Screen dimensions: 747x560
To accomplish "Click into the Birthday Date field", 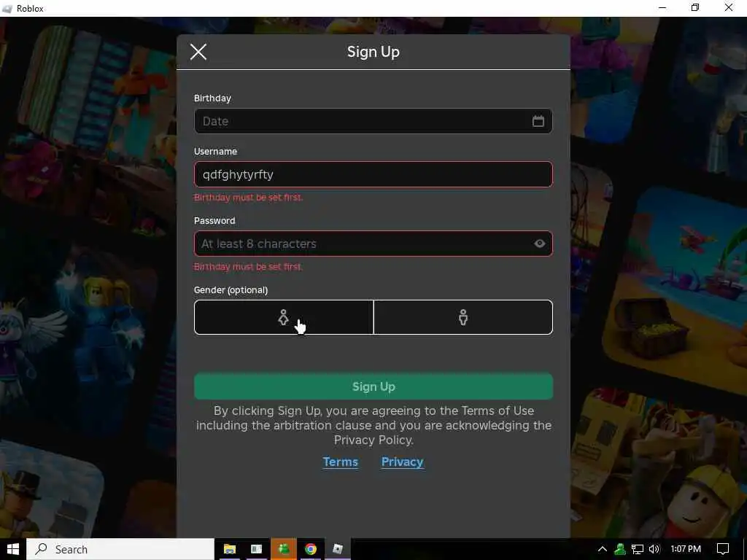I will 373,121.
